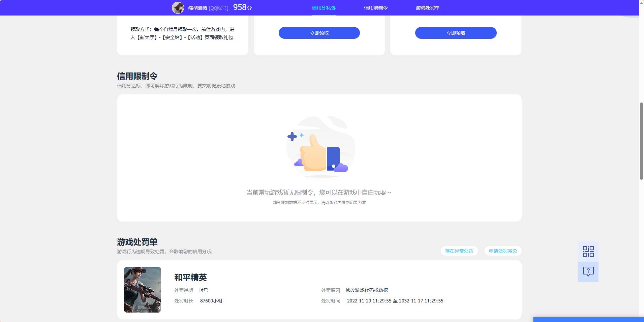Switch to 游戏处罚单 tab
The height and width of the screenshot is (322, 644).
[x=428, y=8]
